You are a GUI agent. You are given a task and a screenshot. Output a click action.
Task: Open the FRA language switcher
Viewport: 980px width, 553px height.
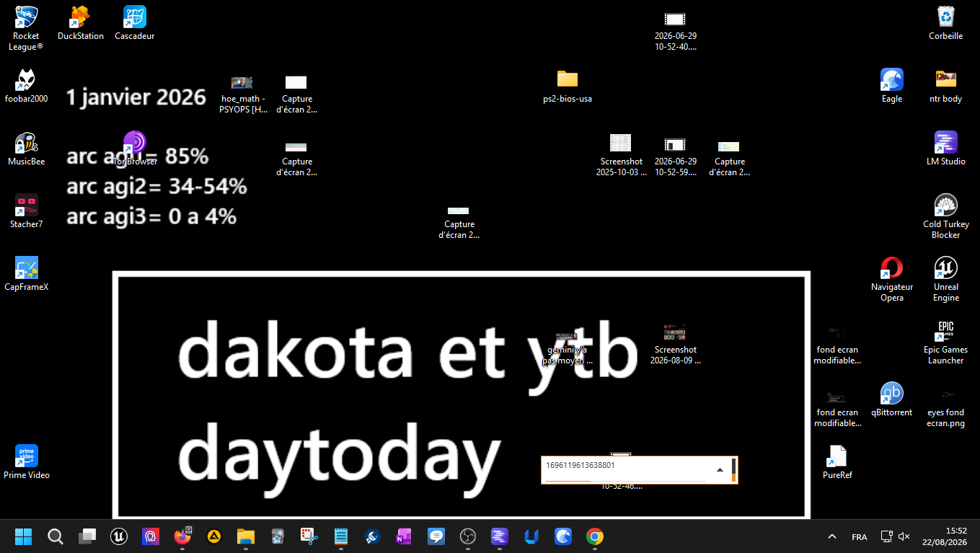tap(860, 537)
